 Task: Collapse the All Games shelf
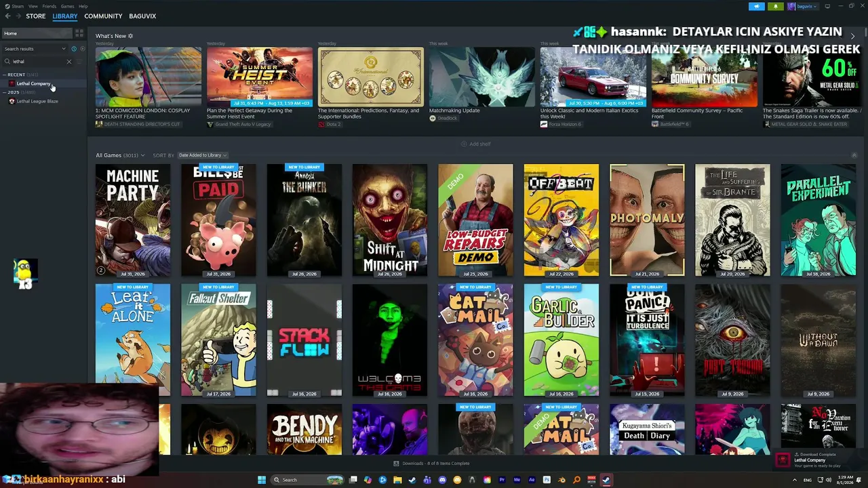coord(854,155)
